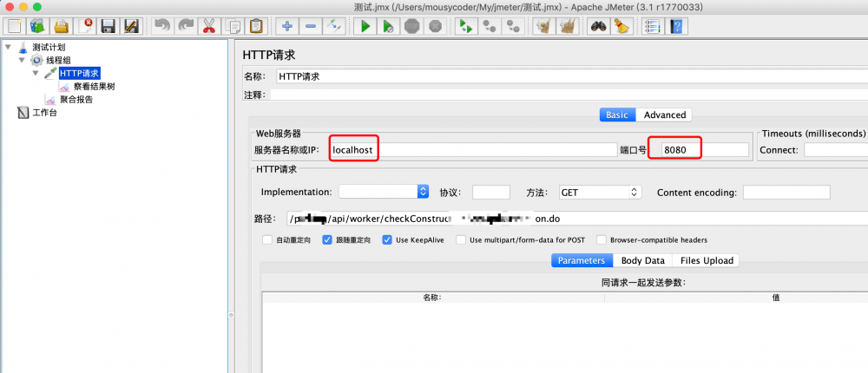Uncheck the 跟随重定向 checkbox
This screenshot has width=868, height=373.
tap(327, 240)
